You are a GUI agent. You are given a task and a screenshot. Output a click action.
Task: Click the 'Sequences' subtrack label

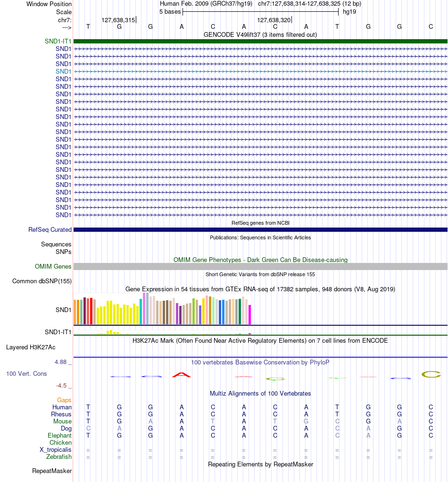56,245
